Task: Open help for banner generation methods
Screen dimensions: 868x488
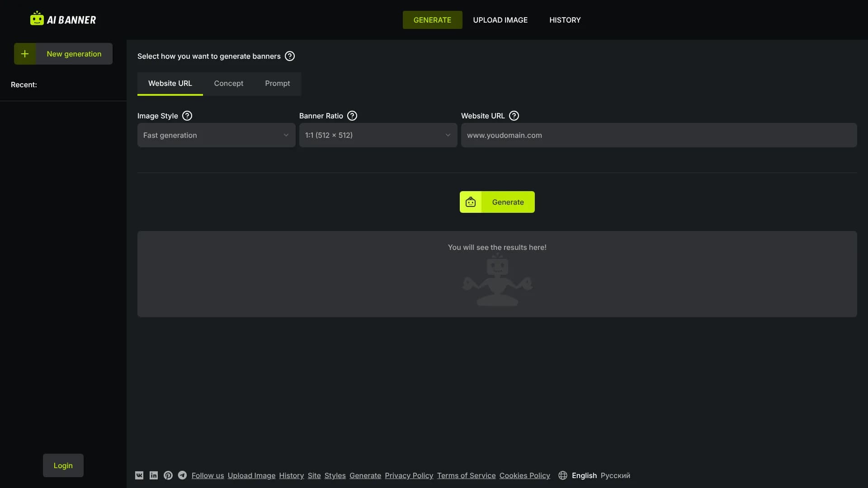Action: (x=290, y=56)
